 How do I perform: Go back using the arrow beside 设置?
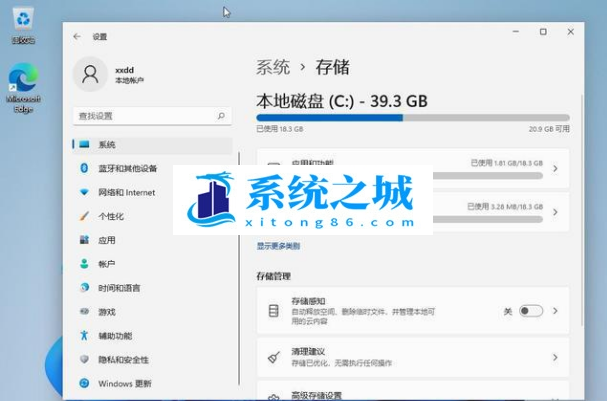click(77, 36)
